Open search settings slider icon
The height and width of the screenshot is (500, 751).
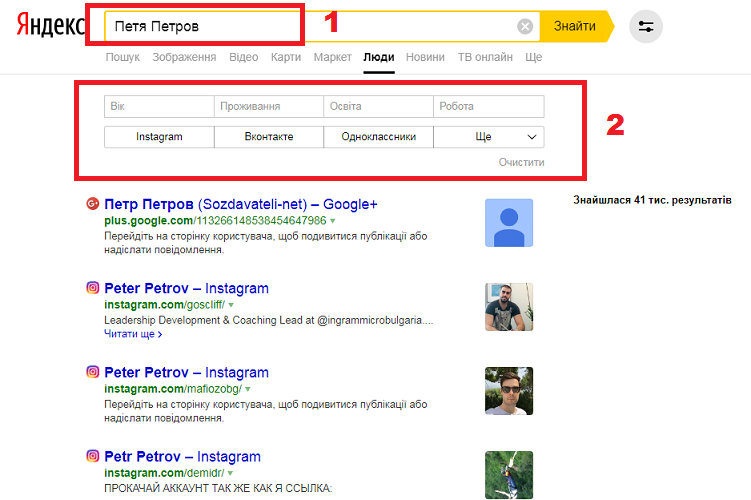[646, 27]
